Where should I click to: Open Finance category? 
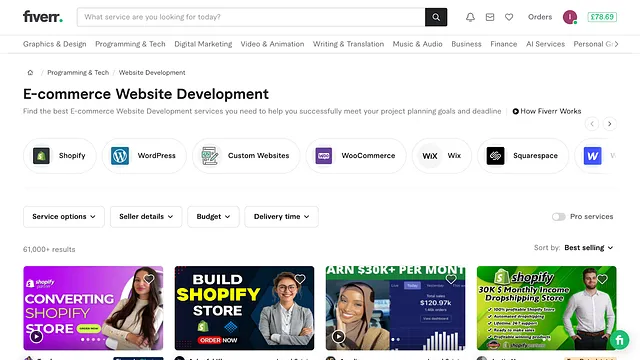click(504, 44)
